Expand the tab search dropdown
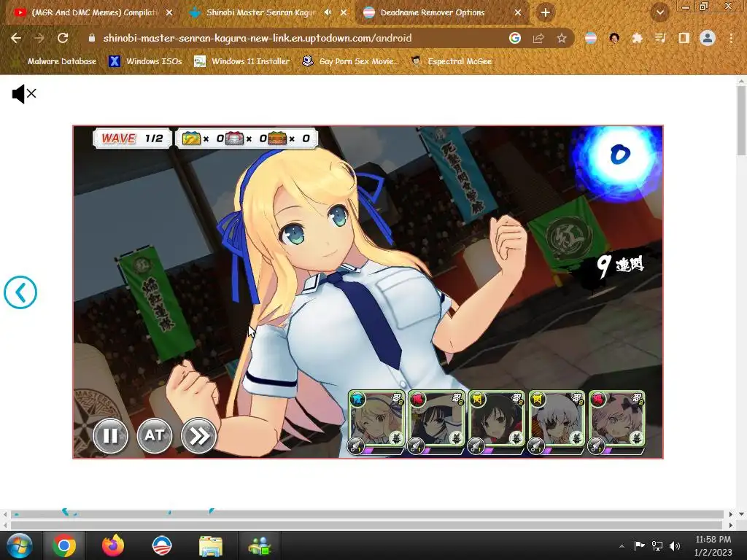The width and height of the screenshot is (747, 560). 660,12
